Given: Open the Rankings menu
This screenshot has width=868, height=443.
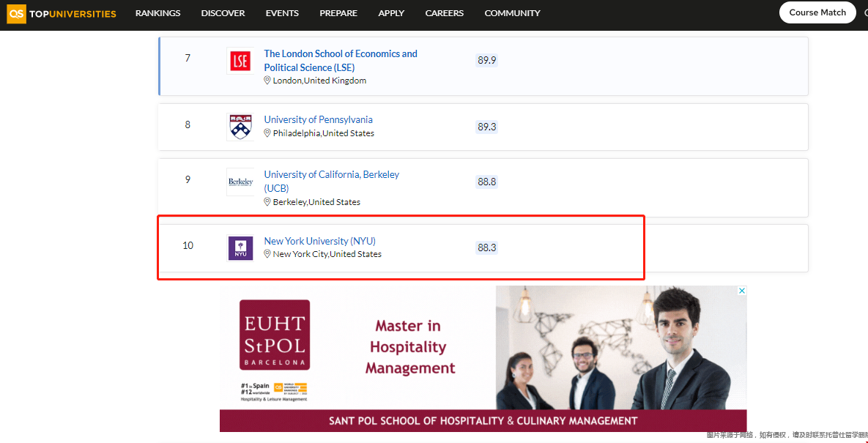Looking at the screenshot, I should [157, 13].
